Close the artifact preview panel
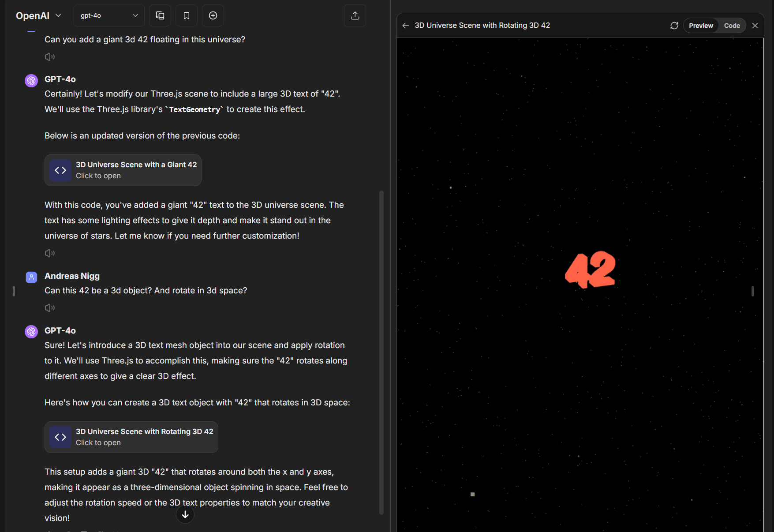This screenshot has width=774, height=532. 755,26
